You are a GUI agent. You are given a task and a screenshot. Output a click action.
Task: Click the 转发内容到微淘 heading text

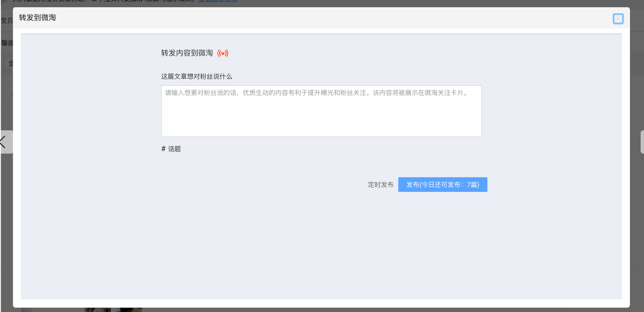click(187, 53)
